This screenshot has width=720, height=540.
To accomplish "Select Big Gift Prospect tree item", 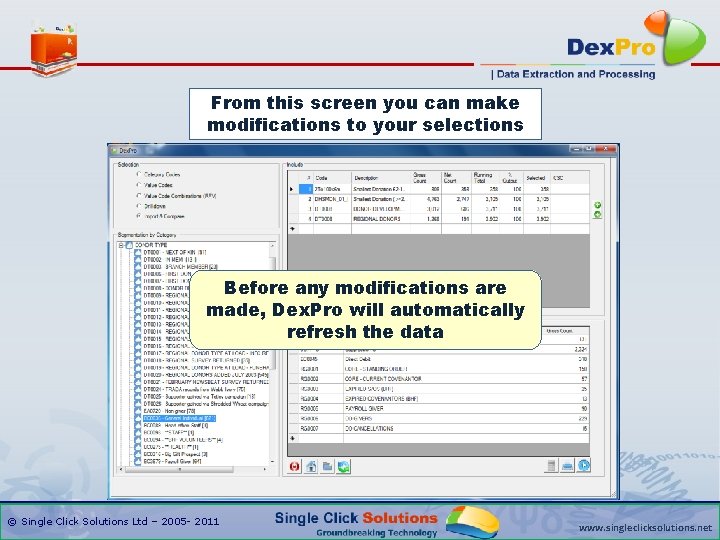I will pos(175,454).
